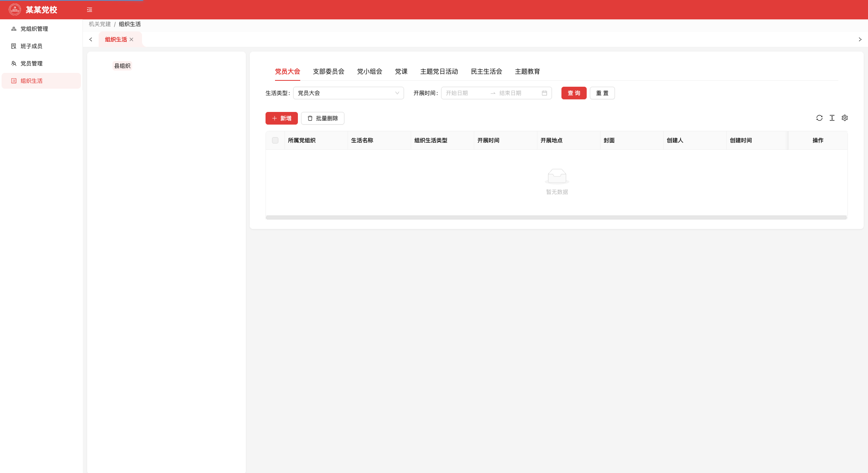
Task: Expand the 生活类型 dropdown
Action: click(348, 93)
